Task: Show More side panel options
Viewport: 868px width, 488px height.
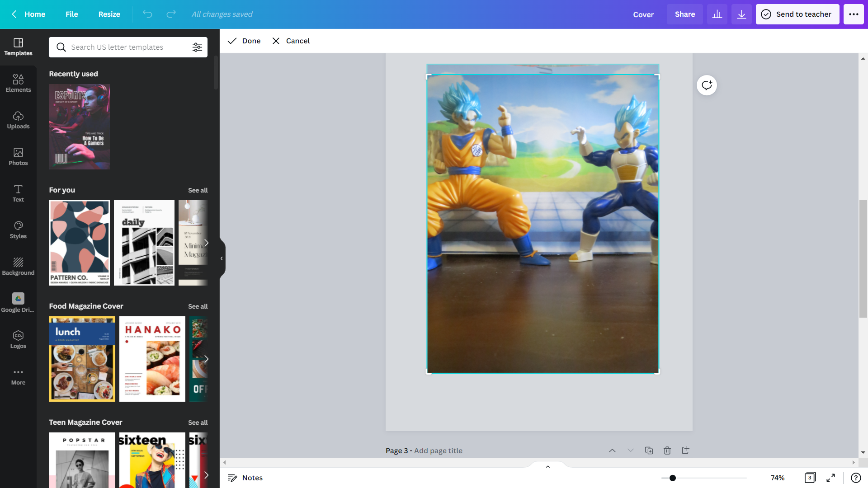Action: tap(18, 376)
